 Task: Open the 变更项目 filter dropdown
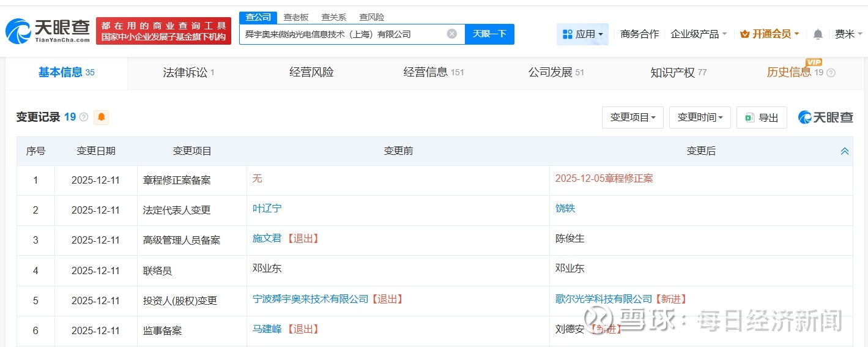(632, 117)
